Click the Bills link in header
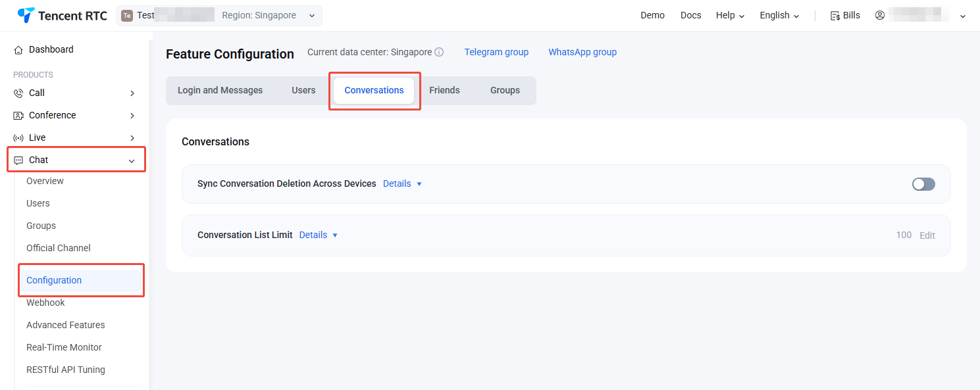 point(851,15)
